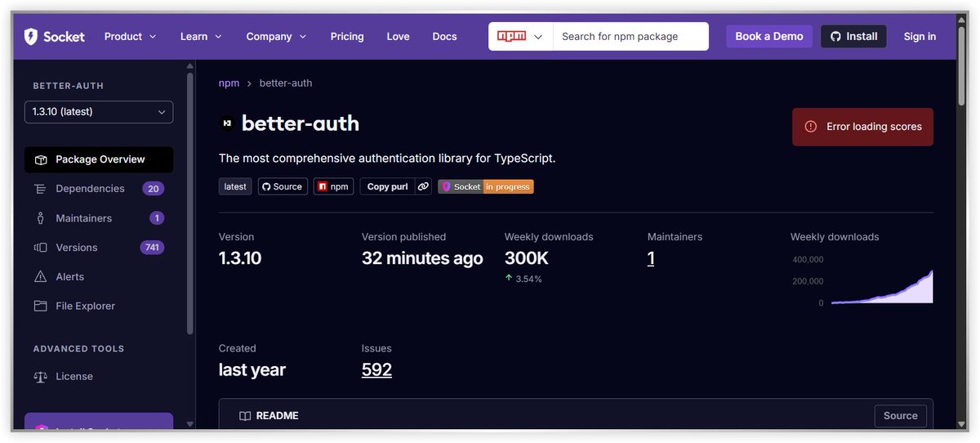
Task: Click the page scrollbar up arrow
Action: tap(962, 20)
